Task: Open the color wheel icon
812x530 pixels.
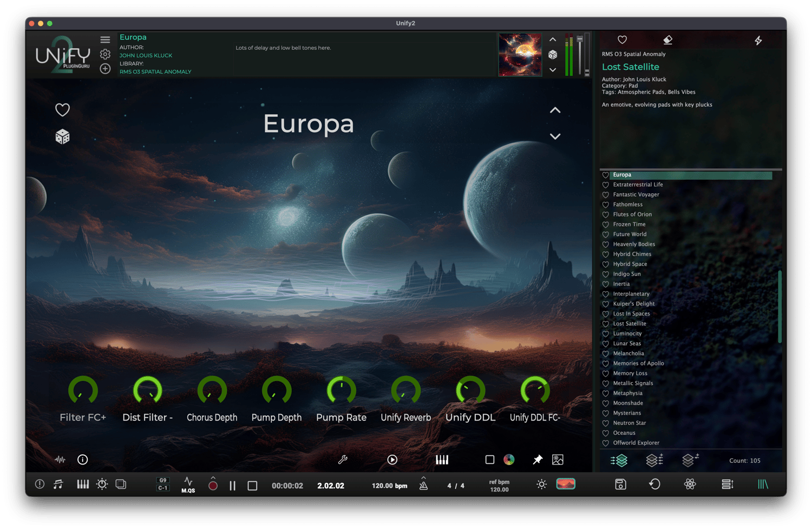Action: tap(509, 460)
